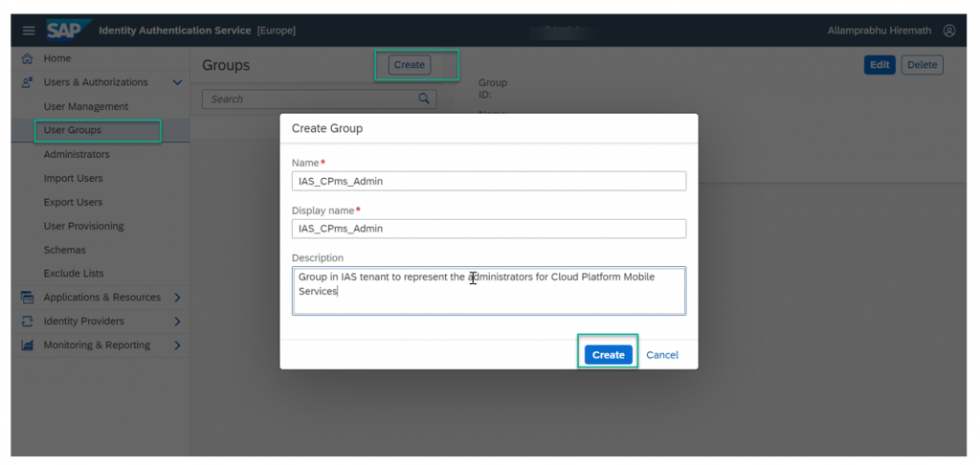Click the user name Allamprabhu Hiremath
Viewport: 980px width, 465px height.
click(x=880, y=31)
